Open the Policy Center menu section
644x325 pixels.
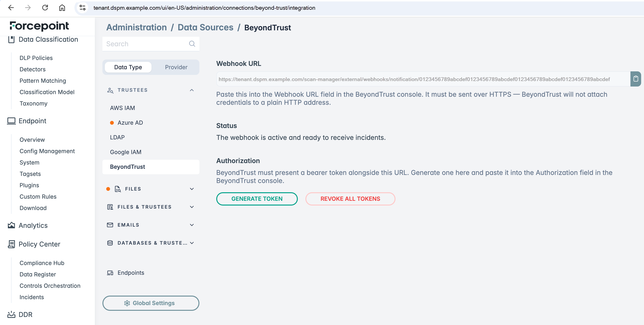point(40,244)
